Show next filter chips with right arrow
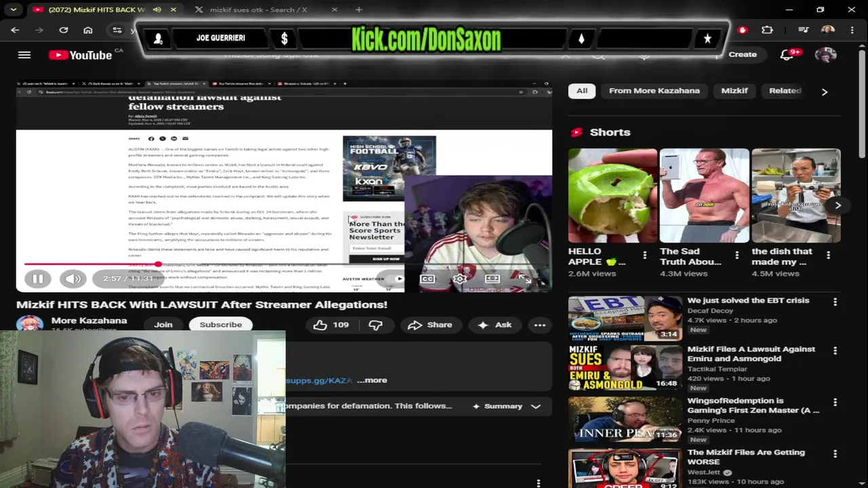868x488 pixels. [825, 91]
